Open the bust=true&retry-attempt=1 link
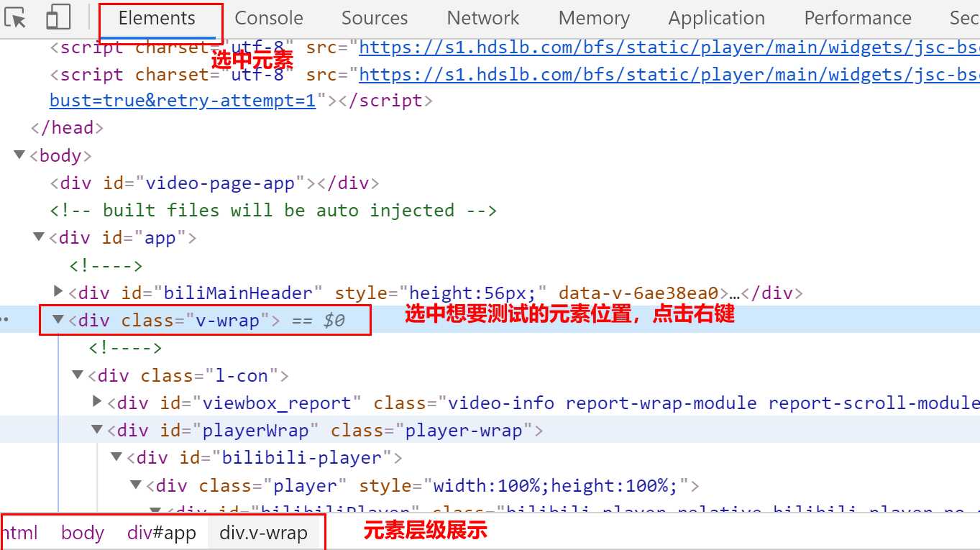The image size is (980, 550). [183, 101]
